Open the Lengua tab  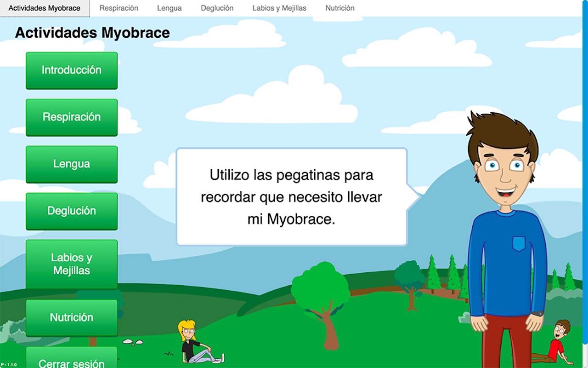tap(169, 8)
